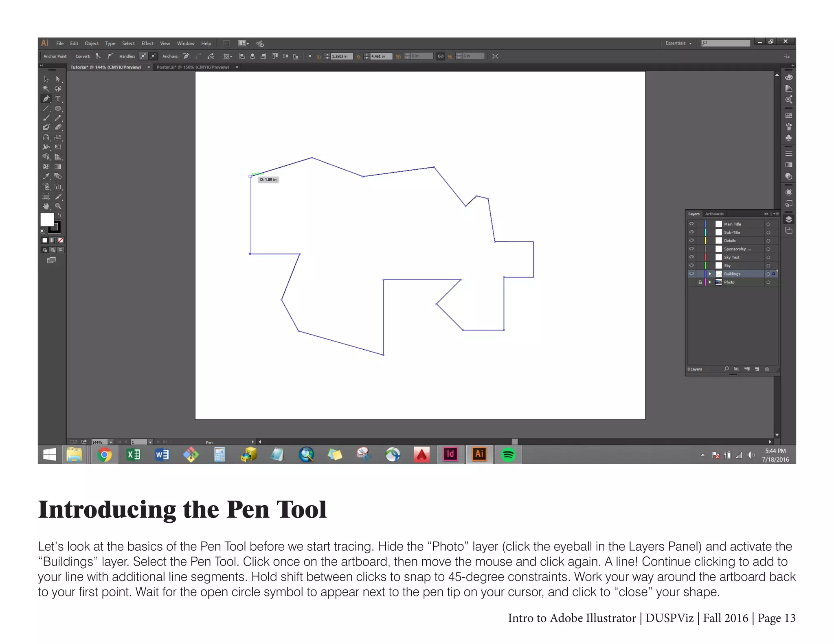This screenshot has width=834, height=644.
Task: Open the Object menu
Action: 92,44
